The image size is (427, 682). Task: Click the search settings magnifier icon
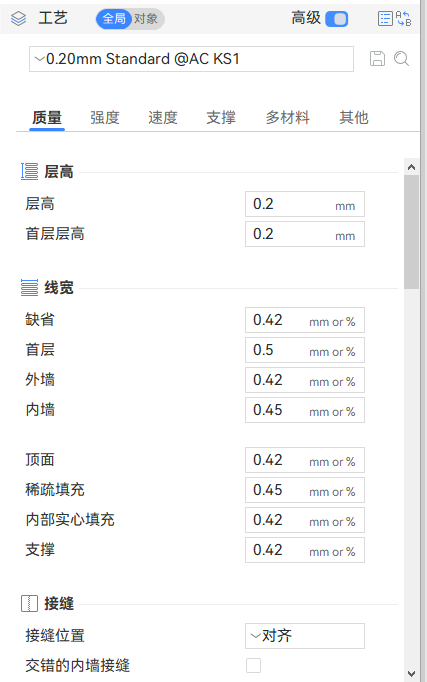click(401, 59)
